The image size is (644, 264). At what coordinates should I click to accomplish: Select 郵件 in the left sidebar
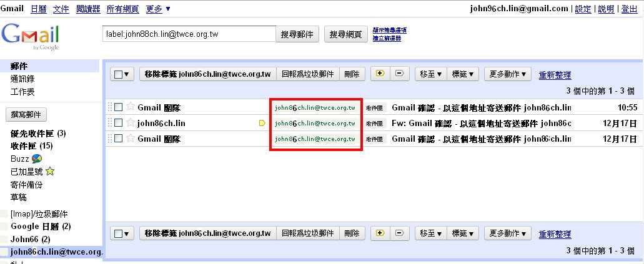(x=50, y=66)
